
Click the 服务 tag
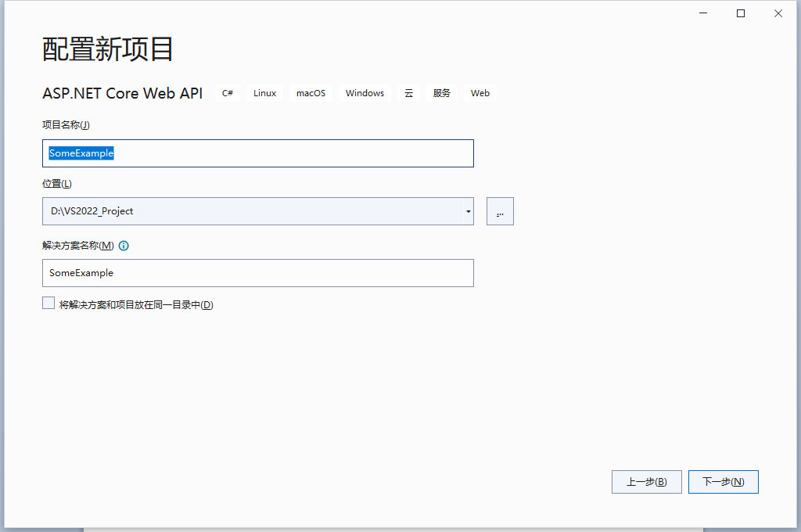pos(441,93)
